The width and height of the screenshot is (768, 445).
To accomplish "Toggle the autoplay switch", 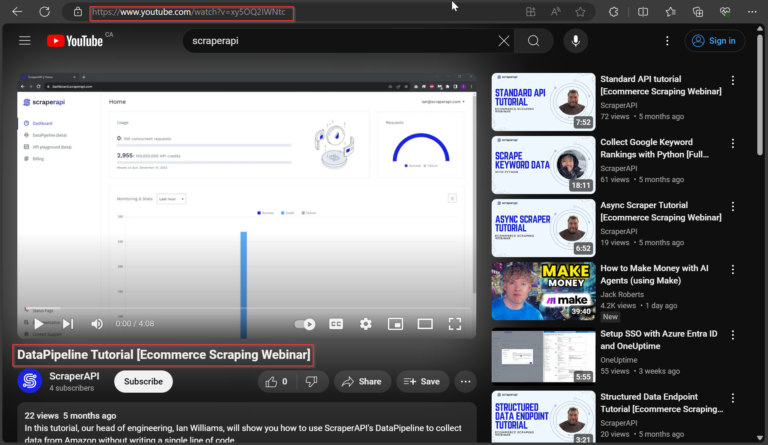I will 305,324.
